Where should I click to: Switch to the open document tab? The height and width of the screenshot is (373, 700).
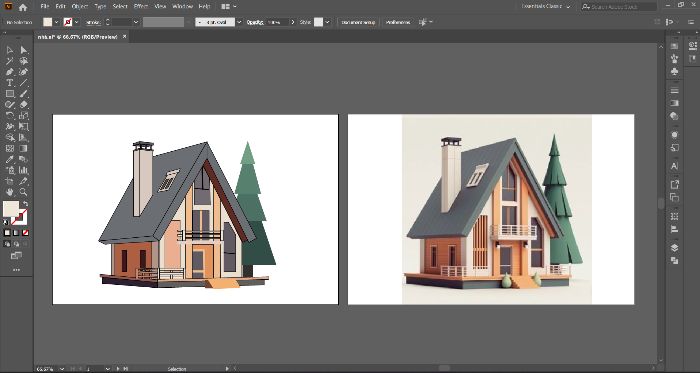point(78,37)
